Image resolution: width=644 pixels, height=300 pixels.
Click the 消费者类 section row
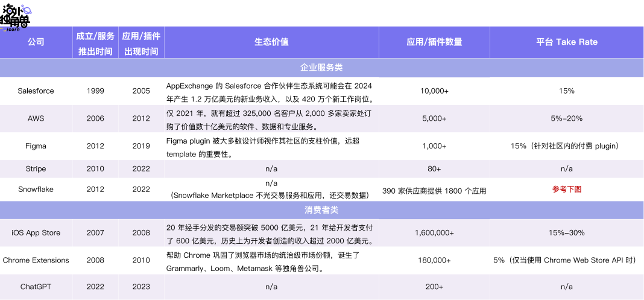[x=321, y=210]
